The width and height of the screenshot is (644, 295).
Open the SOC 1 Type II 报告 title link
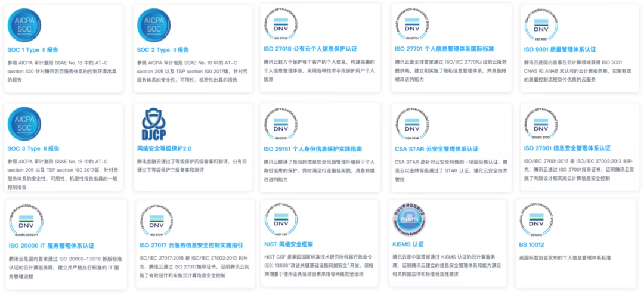point(33,50)
